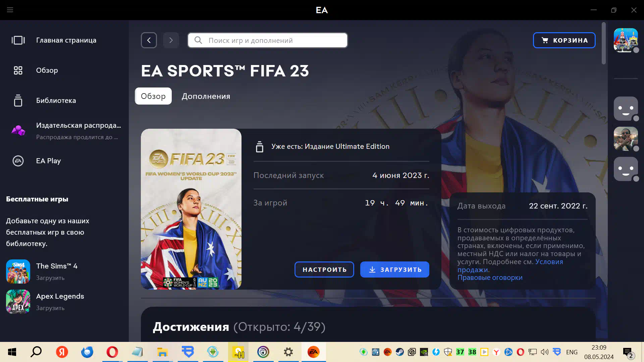Click the first gray smiley friend avatar

pos(626,109)
